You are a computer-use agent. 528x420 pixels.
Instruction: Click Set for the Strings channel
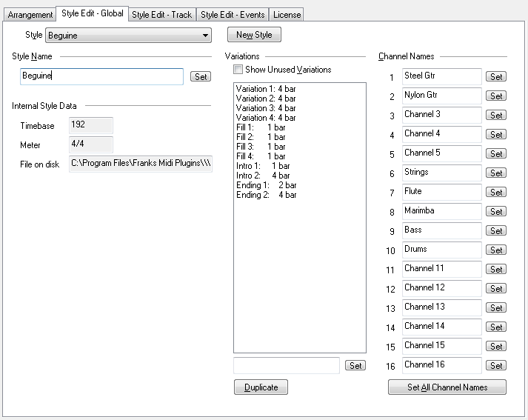pyautogui.click(x=496, y=173)
